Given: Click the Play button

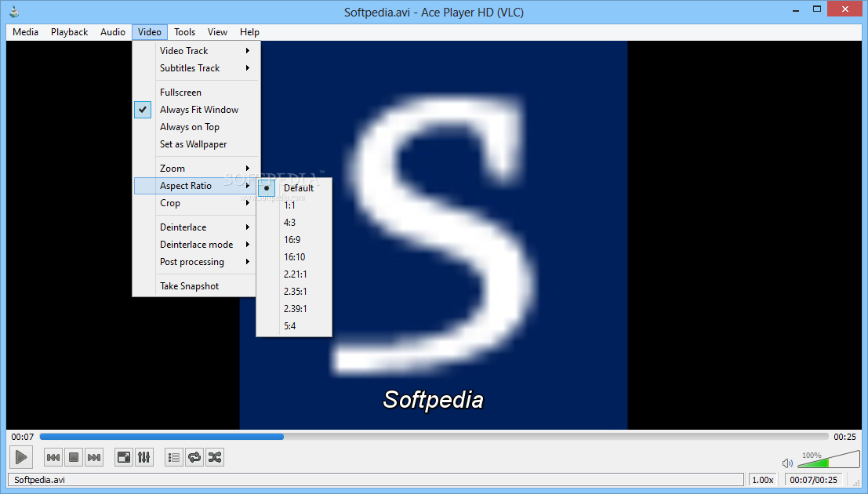Looking at the screenshot, I should click(21, 457).
